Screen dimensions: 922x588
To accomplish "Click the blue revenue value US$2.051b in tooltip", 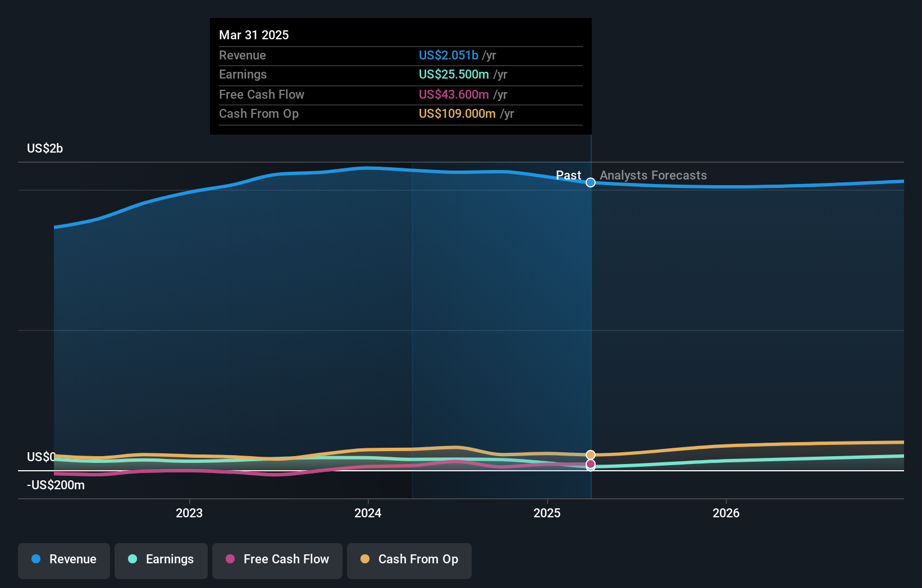I will (x=448, y=55).
